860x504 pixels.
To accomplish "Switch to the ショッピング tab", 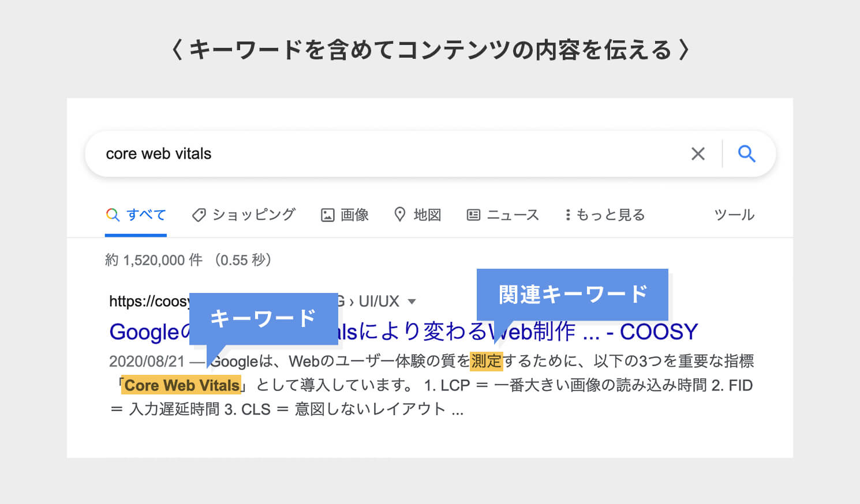I will [x=244, y=215].
